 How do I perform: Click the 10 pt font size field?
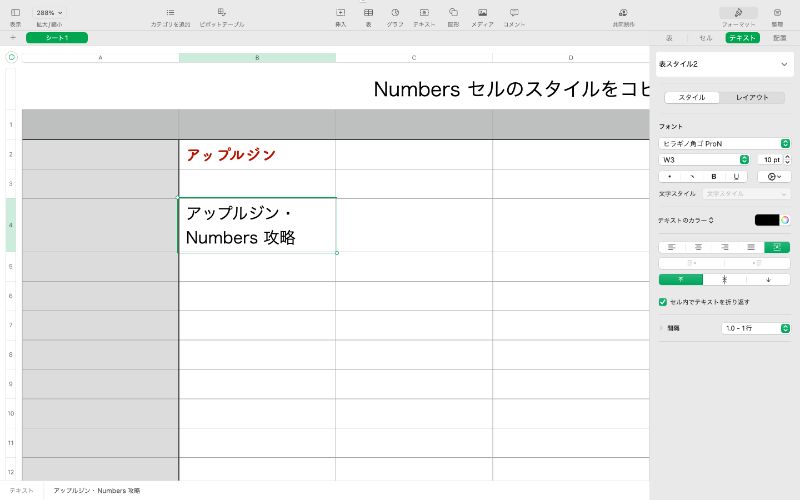[x=770, y=160]
